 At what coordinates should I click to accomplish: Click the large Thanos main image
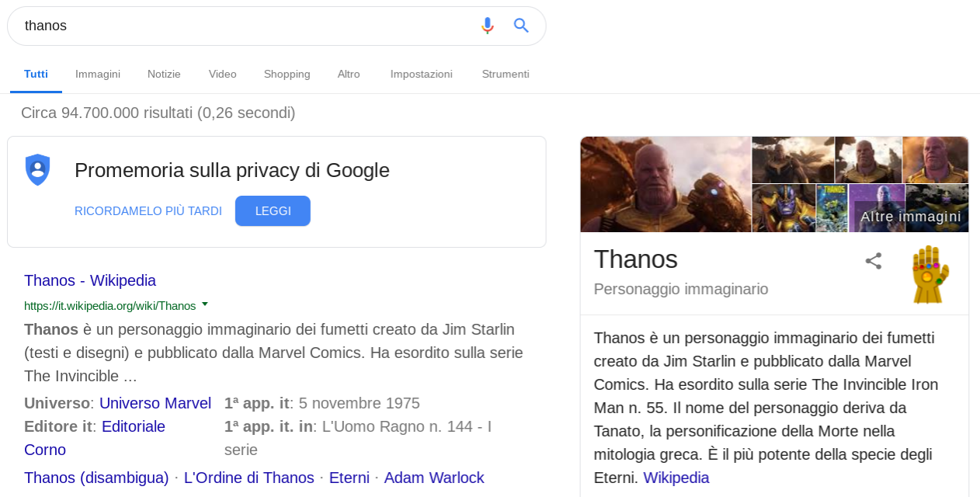[x=665, y=184]
